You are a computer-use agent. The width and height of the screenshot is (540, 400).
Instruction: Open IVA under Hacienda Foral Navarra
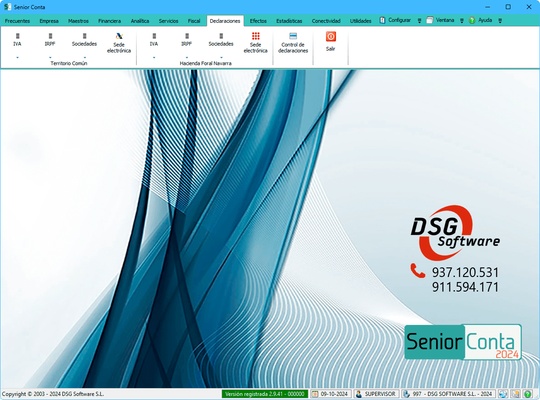(154, 40)
